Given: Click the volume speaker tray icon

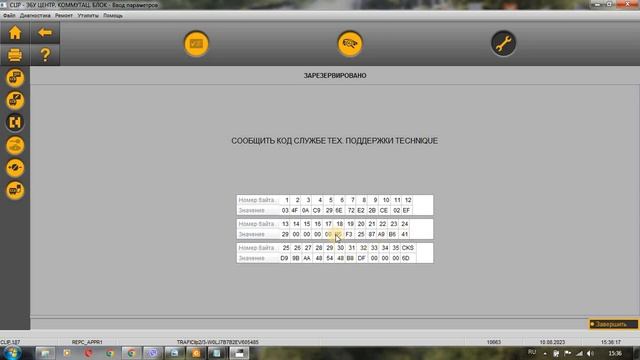Looking at the screenshot, I should coord(590,353).
